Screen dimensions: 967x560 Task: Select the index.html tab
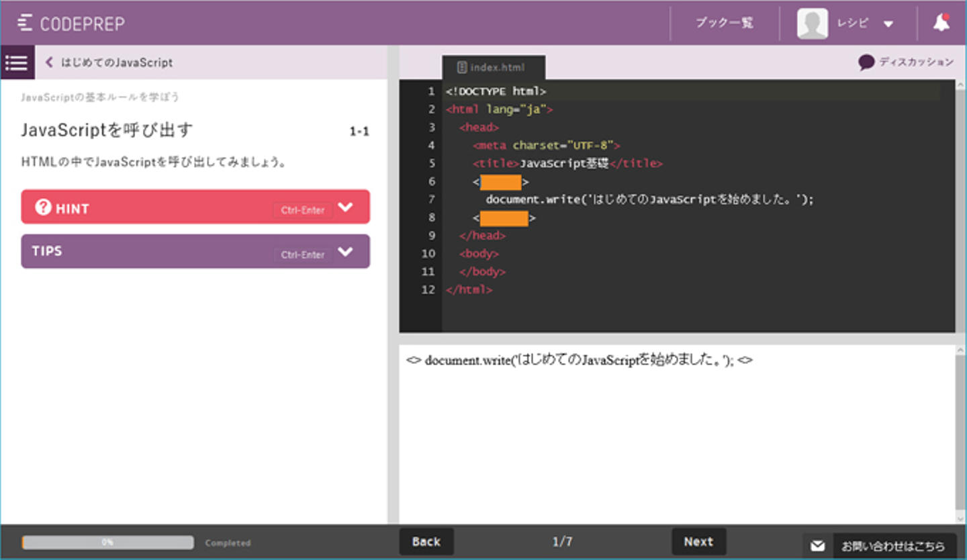pyautogui.click(x=493, y=67)
